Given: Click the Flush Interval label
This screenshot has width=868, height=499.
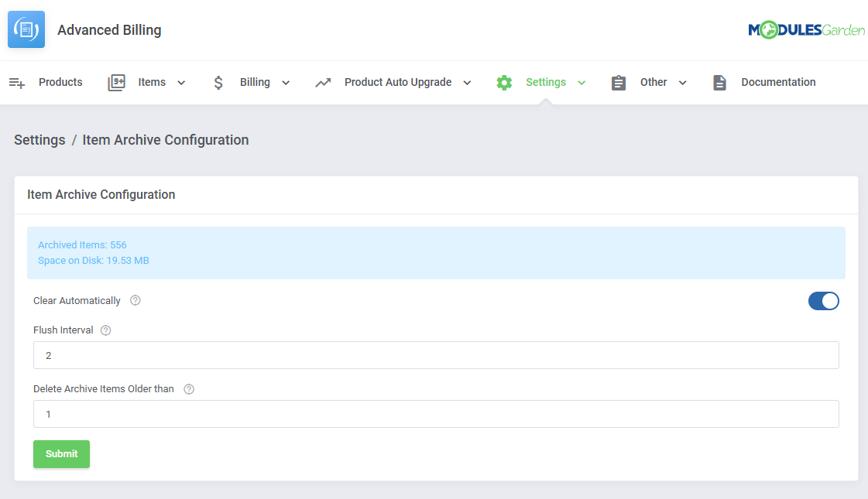Looking at the screenshot, I should [63, 330].
